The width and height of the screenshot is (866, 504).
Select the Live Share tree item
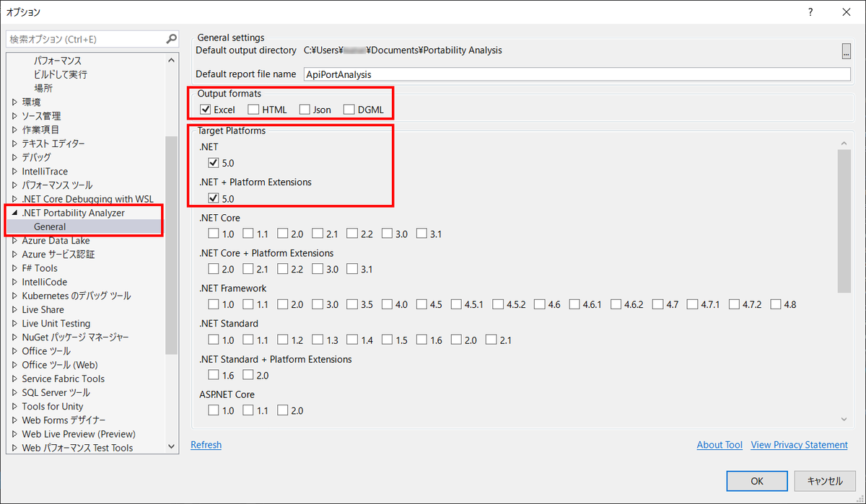tap(43, 310)
